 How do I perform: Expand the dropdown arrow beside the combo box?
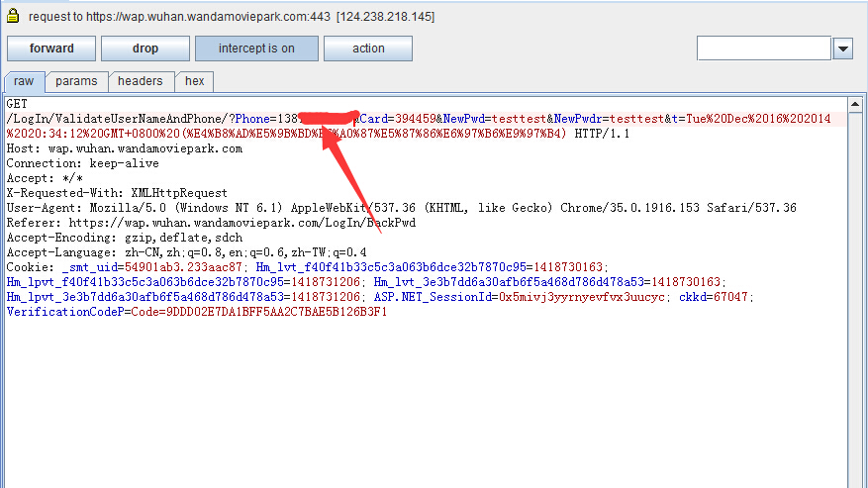[843, 49]
